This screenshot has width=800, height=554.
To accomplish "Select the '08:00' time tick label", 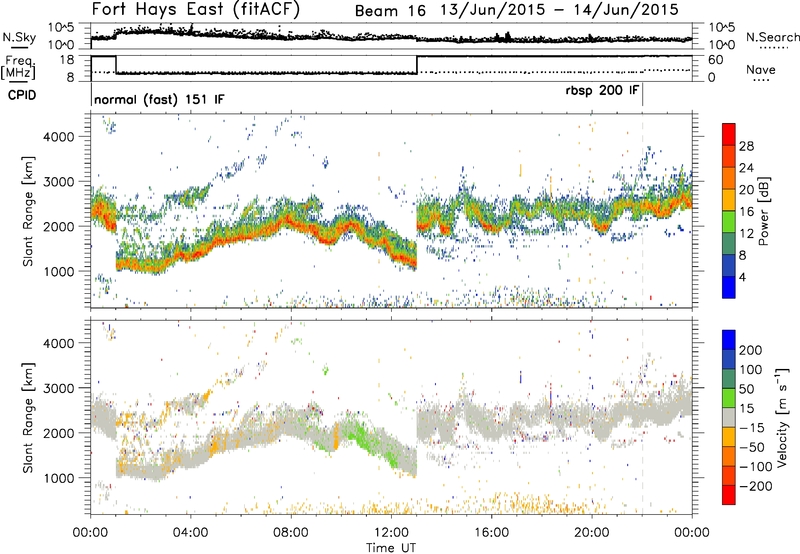I will (290, 533).
